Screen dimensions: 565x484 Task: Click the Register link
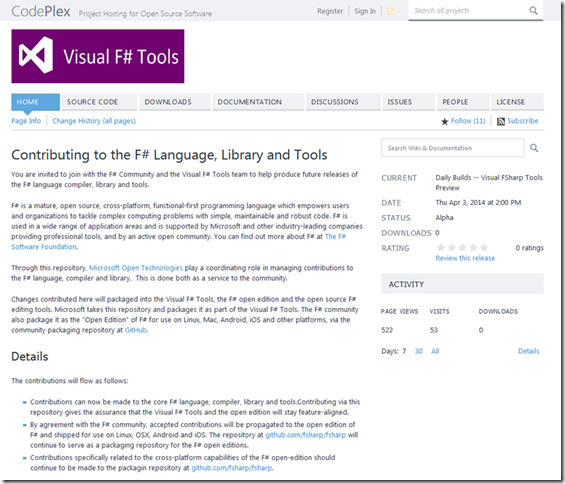[x=330, y=11]
